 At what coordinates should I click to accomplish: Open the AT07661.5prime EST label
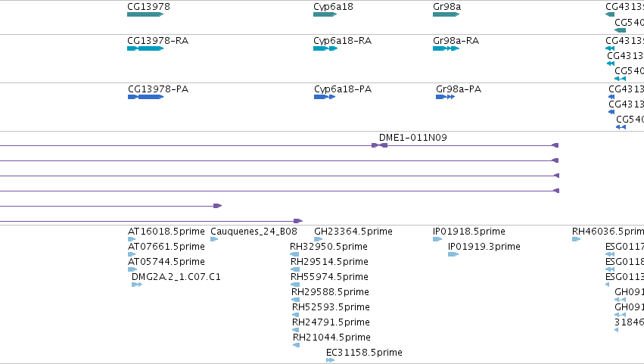pos(166,247)
